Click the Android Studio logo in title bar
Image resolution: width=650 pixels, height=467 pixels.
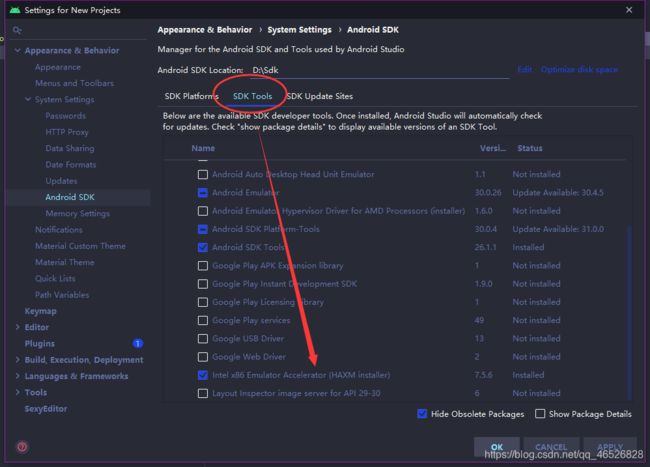15,10
